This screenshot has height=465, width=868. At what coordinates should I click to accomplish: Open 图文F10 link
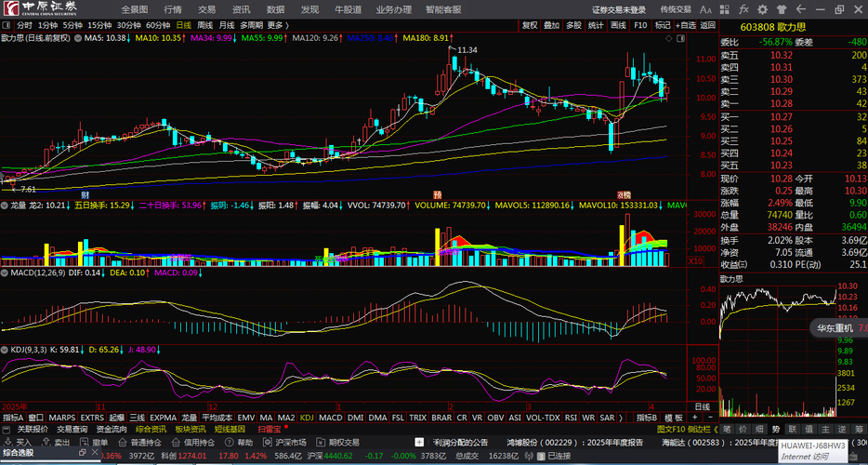tap(670, 429)
